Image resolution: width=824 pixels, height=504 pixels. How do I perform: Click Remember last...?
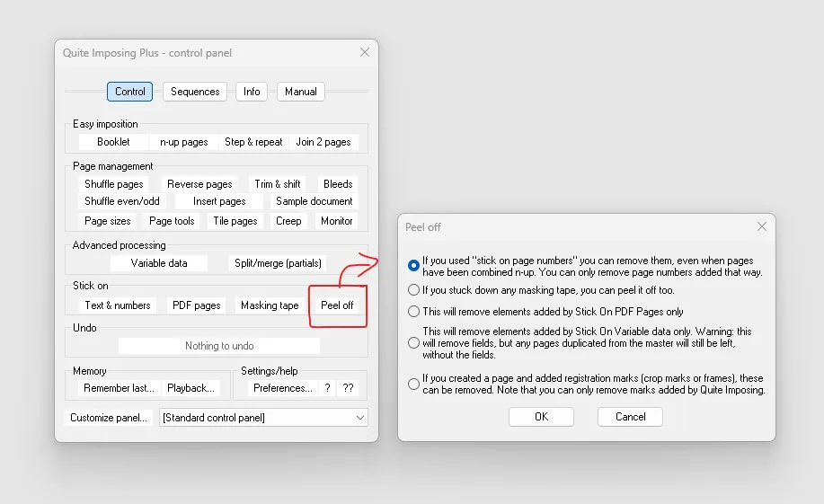pyautogui.click(x=119, y=388)
